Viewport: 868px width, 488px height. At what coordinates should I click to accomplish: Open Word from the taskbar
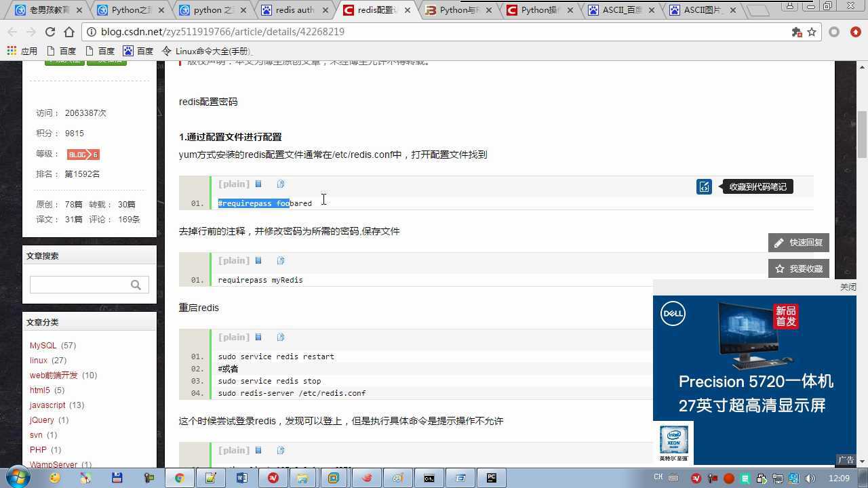[x=242, y=478]
